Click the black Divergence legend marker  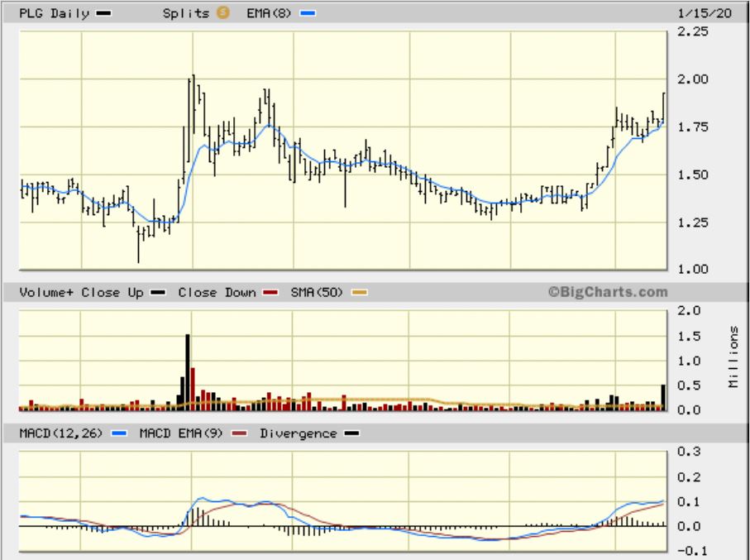352,433
